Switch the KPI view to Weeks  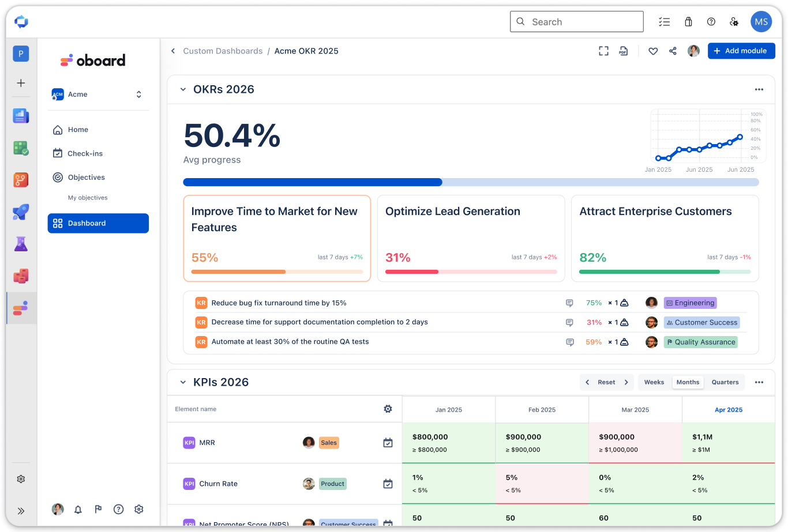(x=654, y=382)
